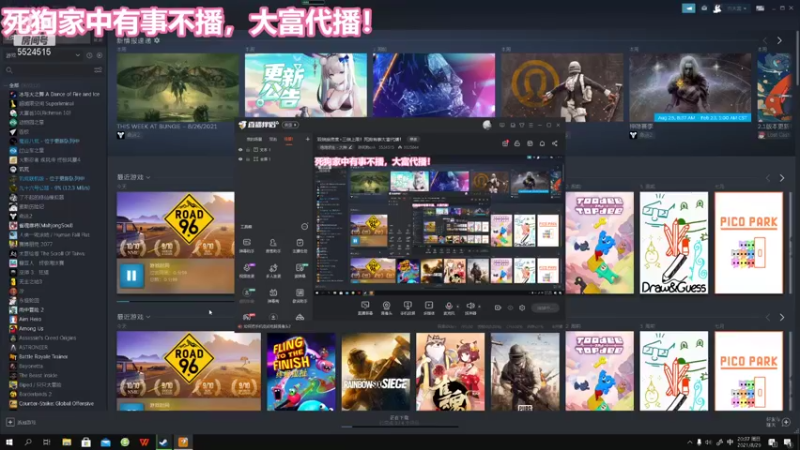Click the recent activity clock icon
The height and width of the screenshot is (450, 800).
(x=89, y=55)
